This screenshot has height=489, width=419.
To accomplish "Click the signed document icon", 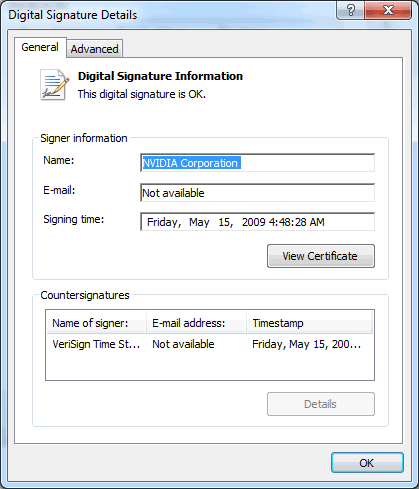I will [x=55, y=84].
